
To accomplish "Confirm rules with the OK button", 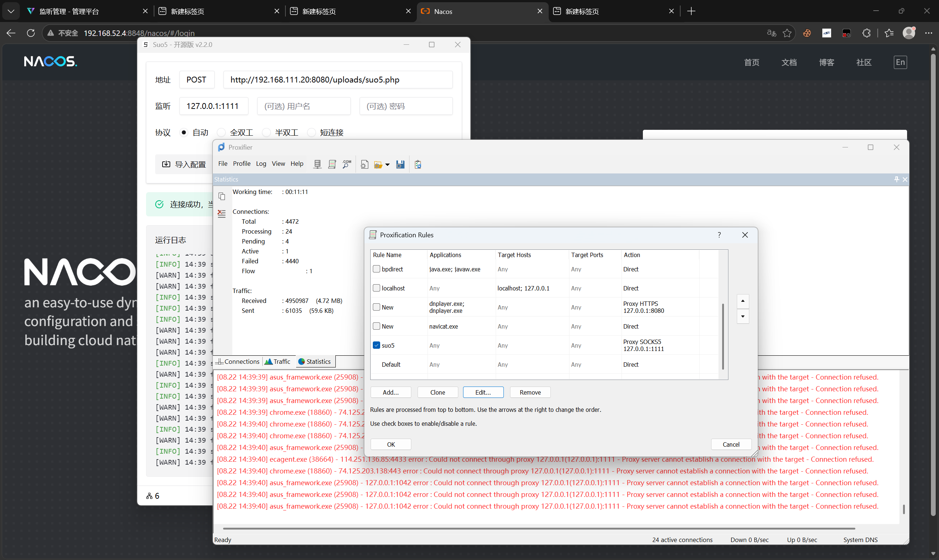I will 391,444.
